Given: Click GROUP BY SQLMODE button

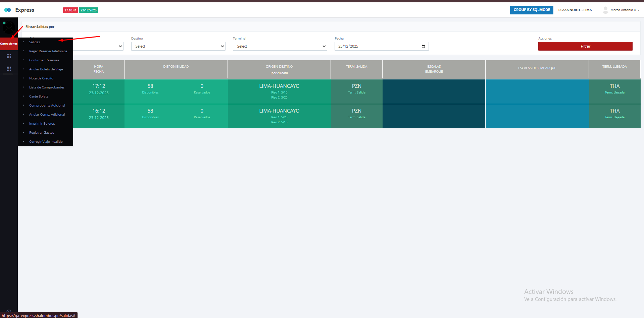Looking at the screenshot, I should (531, 10).
